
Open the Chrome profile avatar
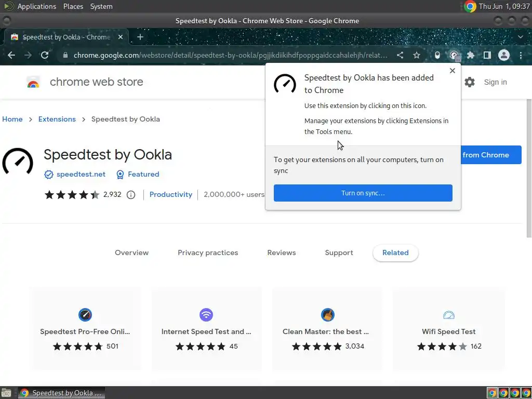tap(504, 55)
